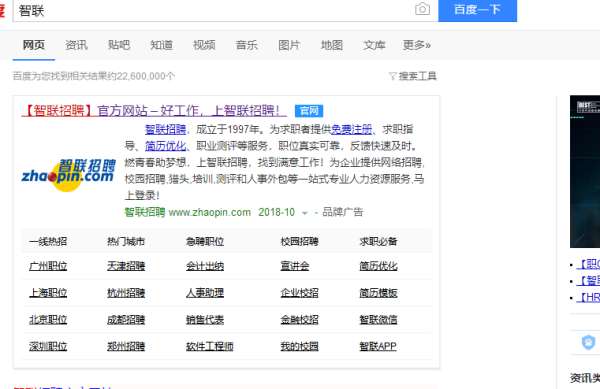
Task: Open the 金融校招 link
Action: point(300,320)
